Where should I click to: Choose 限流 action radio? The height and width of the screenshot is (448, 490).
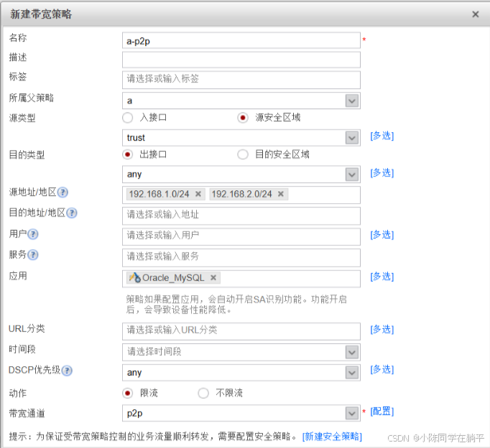pyautogui.click(x=127, y=393)
